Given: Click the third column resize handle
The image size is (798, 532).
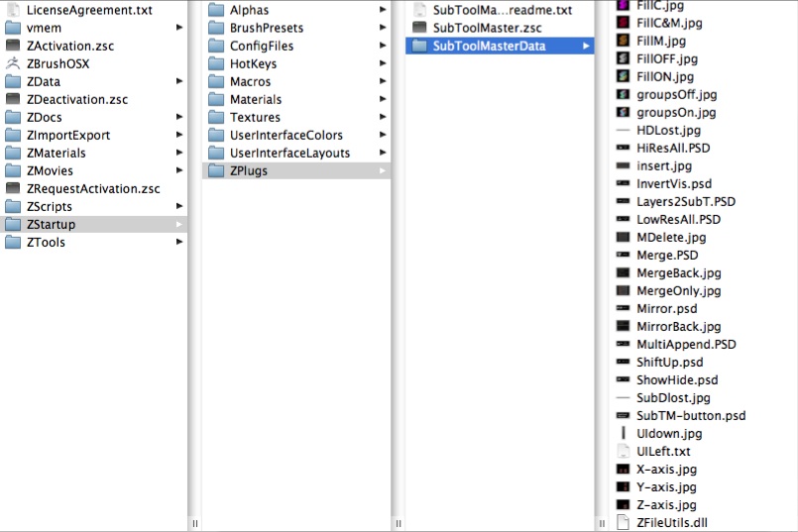Looking at the screenshot, I should (602, 523).
